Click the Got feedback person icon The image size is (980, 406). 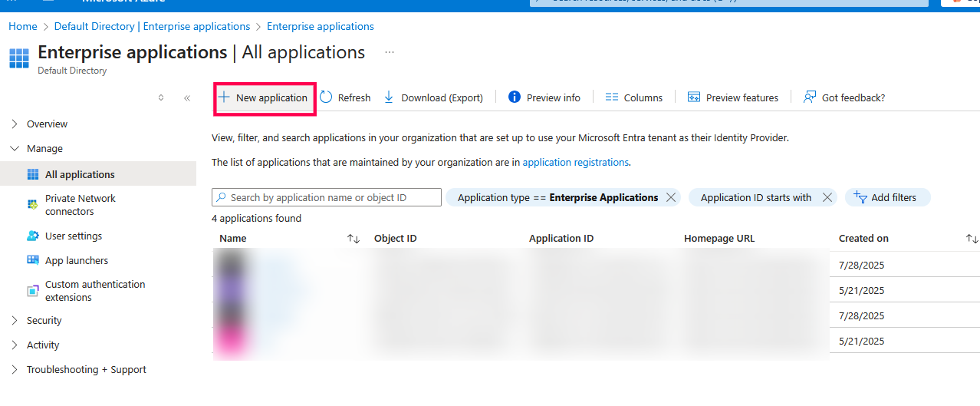[x=809, y=97]
